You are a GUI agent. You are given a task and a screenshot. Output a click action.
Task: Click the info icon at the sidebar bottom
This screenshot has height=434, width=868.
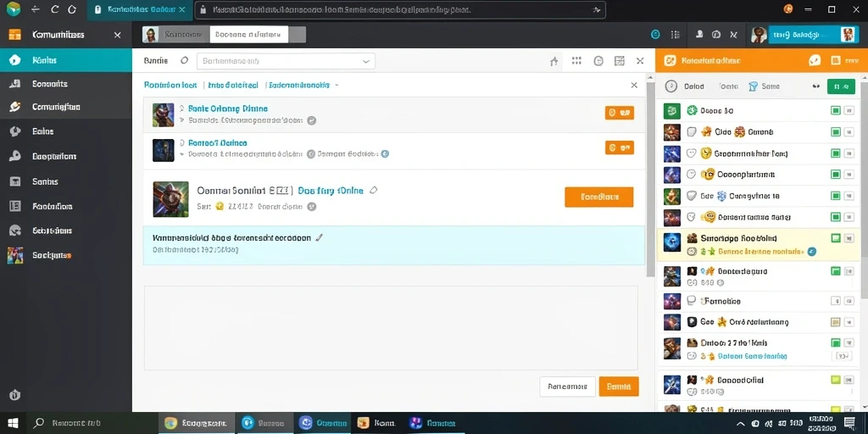(15, 395)
